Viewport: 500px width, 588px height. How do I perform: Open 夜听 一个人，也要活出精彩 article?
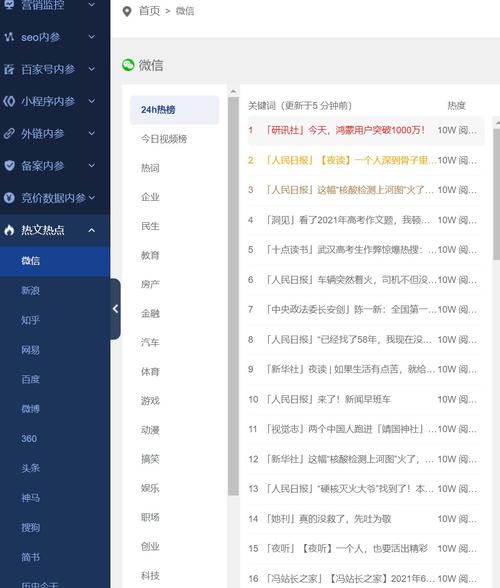click(x=347, y=549)
